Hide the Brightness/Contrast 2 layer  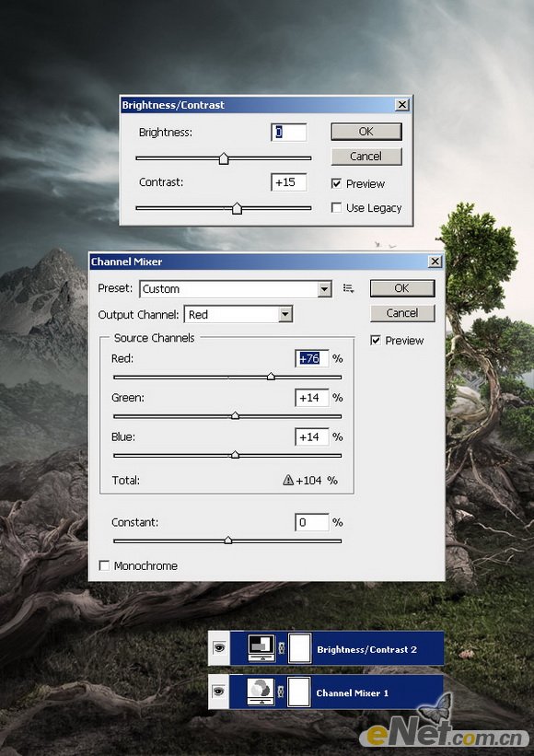point(219,647)
